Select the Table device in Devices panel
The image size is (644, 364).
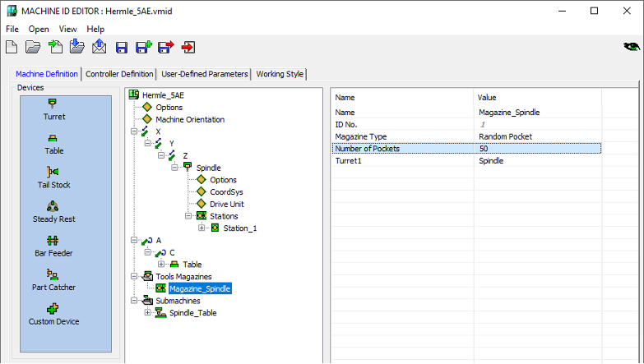coord(53,145)
